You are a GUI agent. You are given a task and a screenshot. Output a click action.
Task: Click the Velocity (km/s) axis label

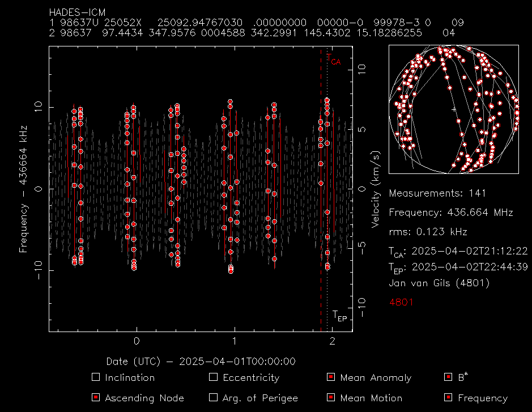pyautogui.click(x=374, y=190)
